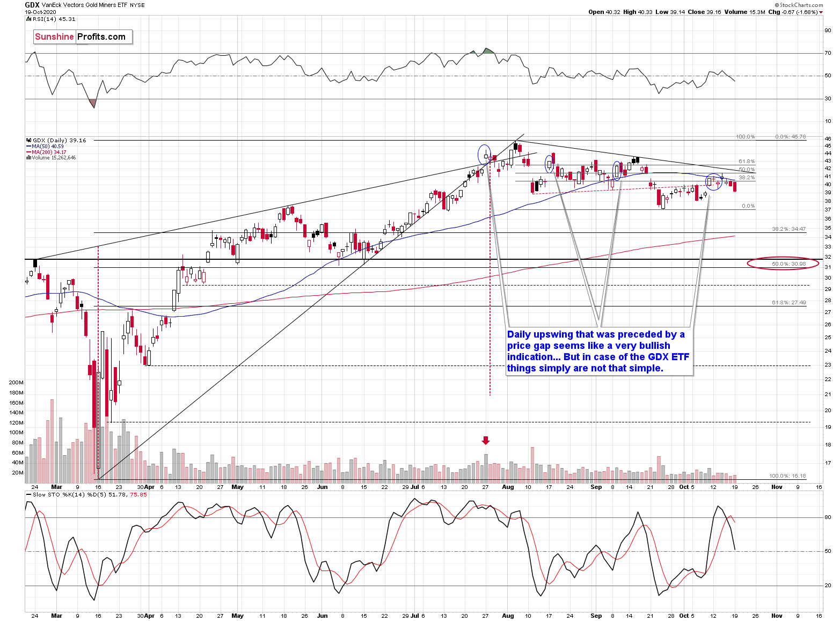Click the Nov label on the bottom date axis

(x=776, y=616)
